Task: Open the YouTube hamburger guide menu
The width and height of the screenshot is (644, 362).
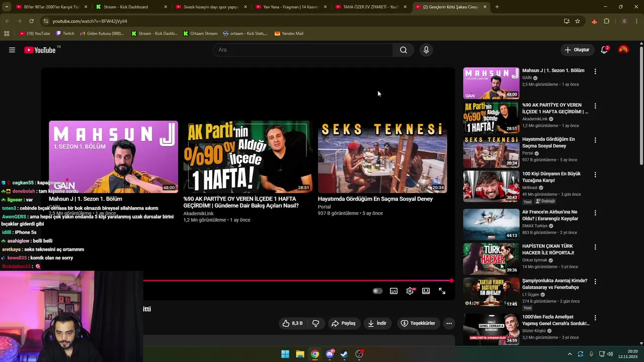Action: 12,50
